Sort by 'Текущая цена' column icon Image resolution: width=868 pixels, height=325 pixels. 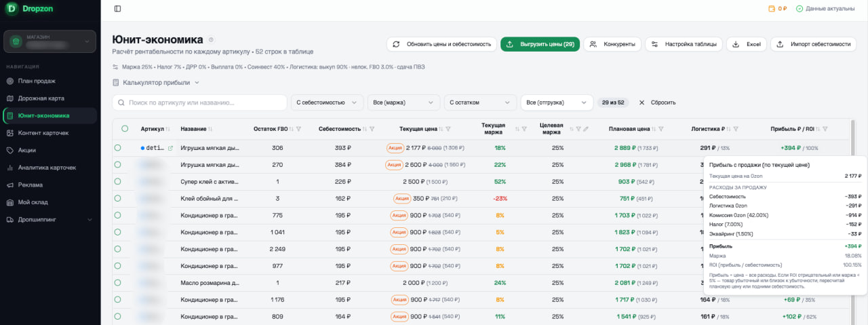click(x=441, y=129)
